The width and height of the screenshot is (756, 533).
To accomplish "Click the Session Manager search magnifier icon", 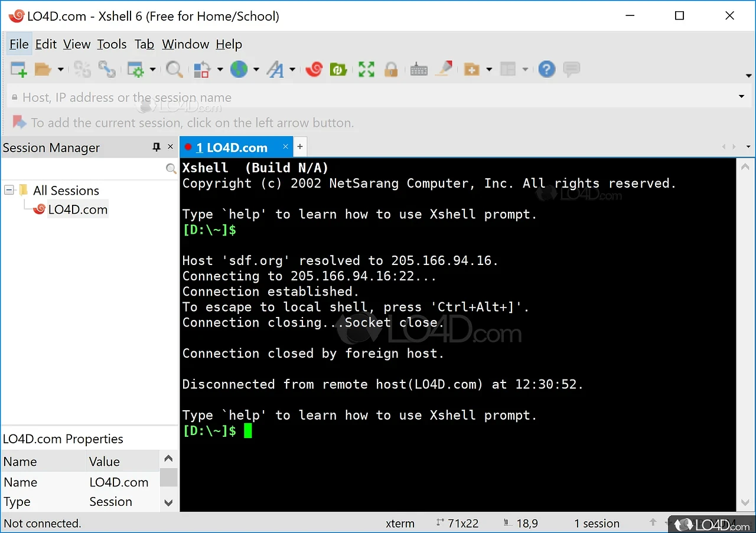I will coord(171,169).
